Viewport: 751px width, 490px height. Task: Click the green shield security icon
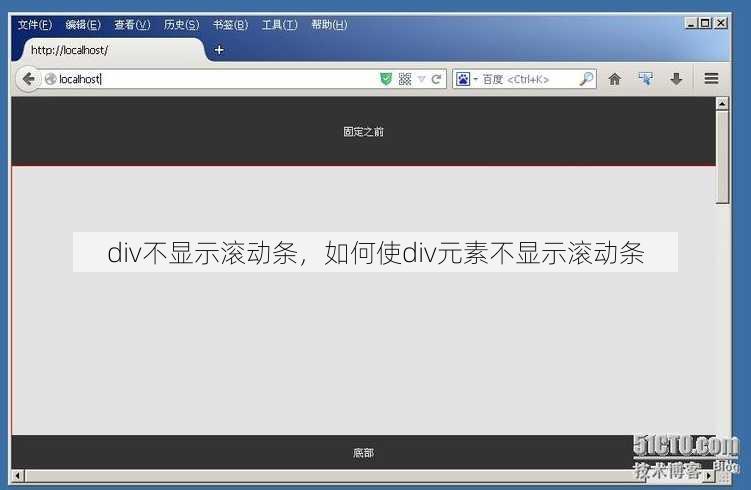(x=386, y=79)
